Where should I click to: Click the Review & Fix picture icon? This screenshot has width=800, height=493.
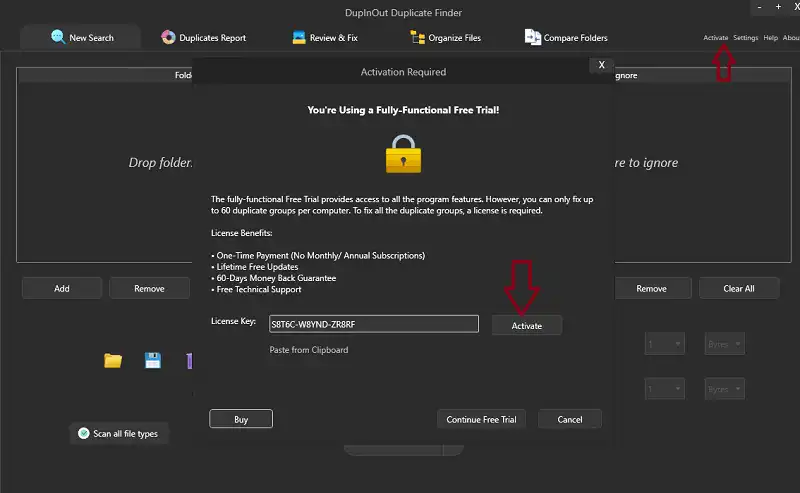[x=299, y=38]
